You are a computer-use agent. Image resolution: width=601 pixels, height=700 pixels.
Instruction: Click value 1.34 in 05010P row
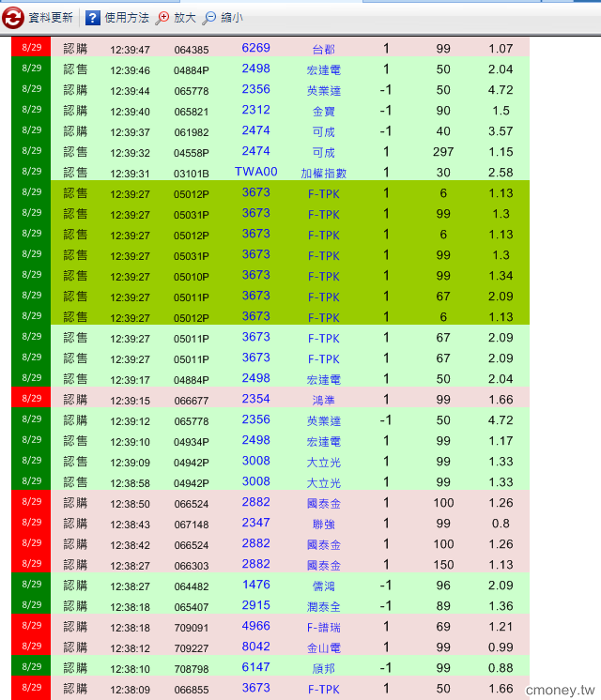pos(501,276)
